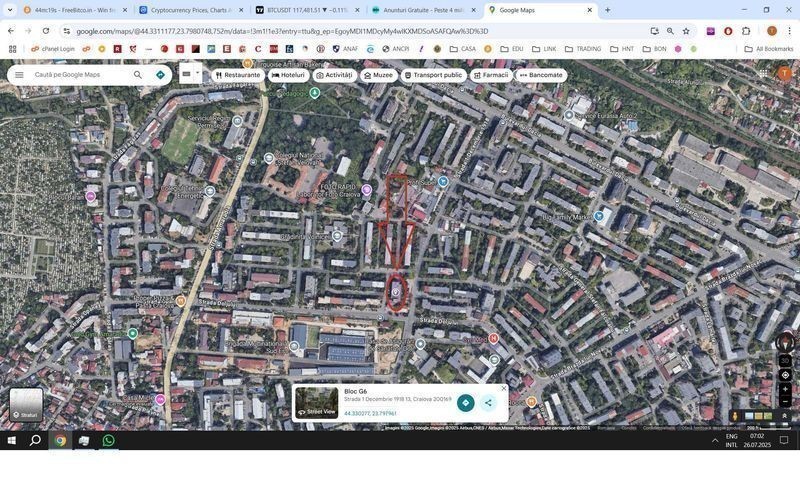Filter map by Restaurante chip
This screenshot has height=503, width=800.
click(237, 75)
